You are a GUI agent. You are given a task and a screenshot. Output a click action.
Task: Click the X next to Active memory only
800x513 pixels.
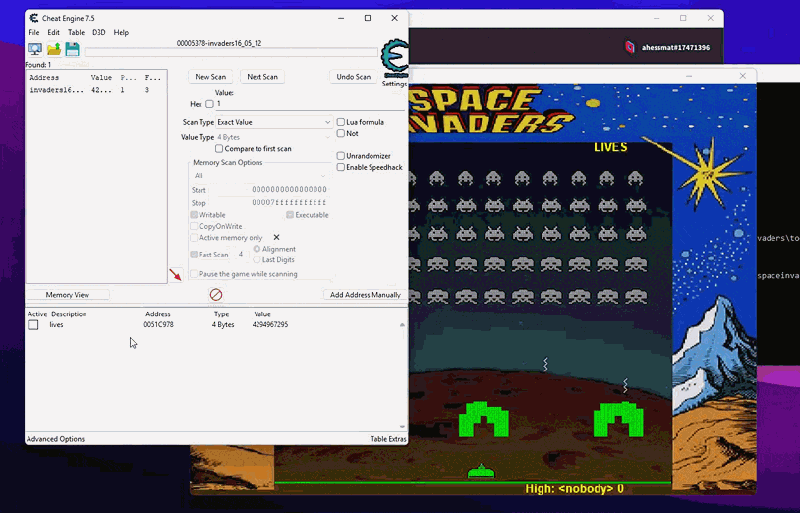pos(276,238)
